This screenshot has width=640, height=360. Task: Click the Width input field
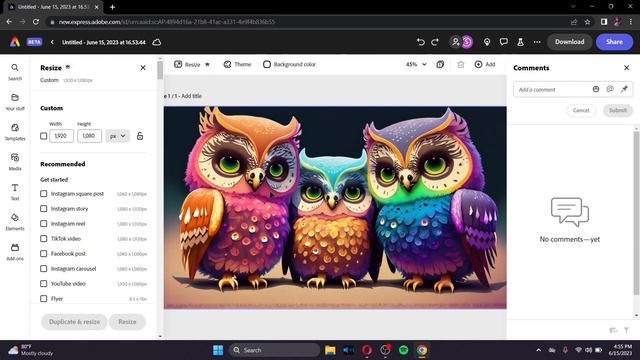[x=61, y=136]
